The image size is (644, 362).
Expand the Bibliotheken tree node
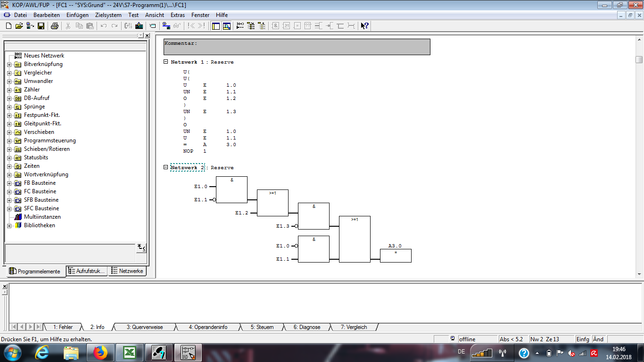coord(9,226)
